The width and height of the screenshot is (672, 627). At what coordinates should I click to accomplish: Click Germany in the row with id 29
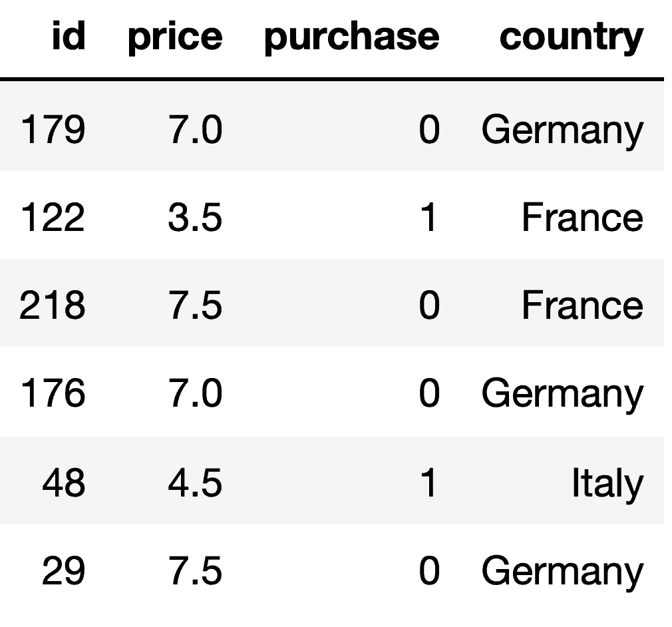562,572
